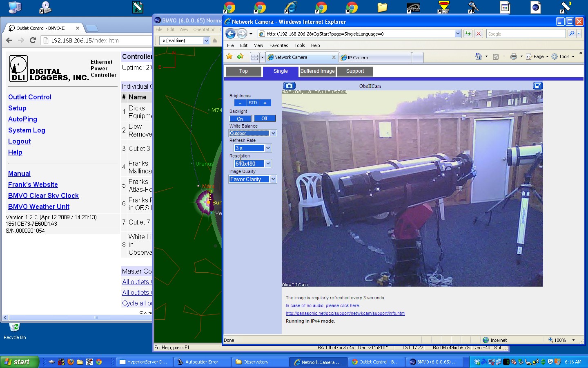Click the Google search magnifier icon

(572, 34)
